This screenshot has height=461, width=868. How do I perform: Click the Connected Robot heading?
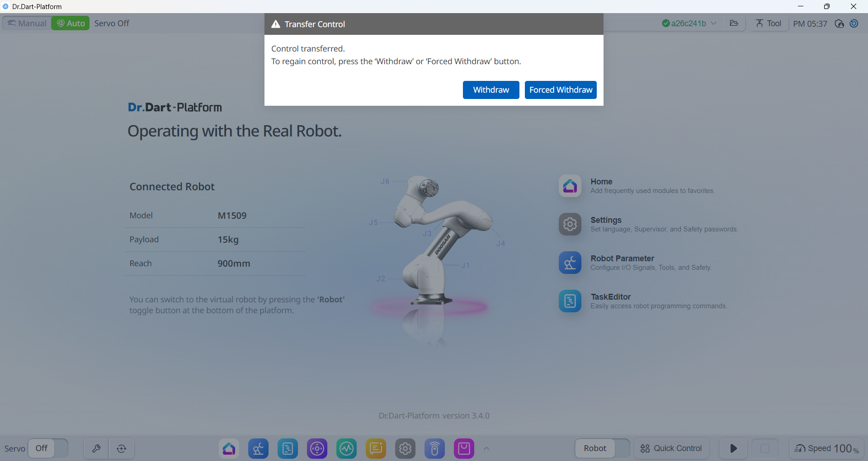172,187
